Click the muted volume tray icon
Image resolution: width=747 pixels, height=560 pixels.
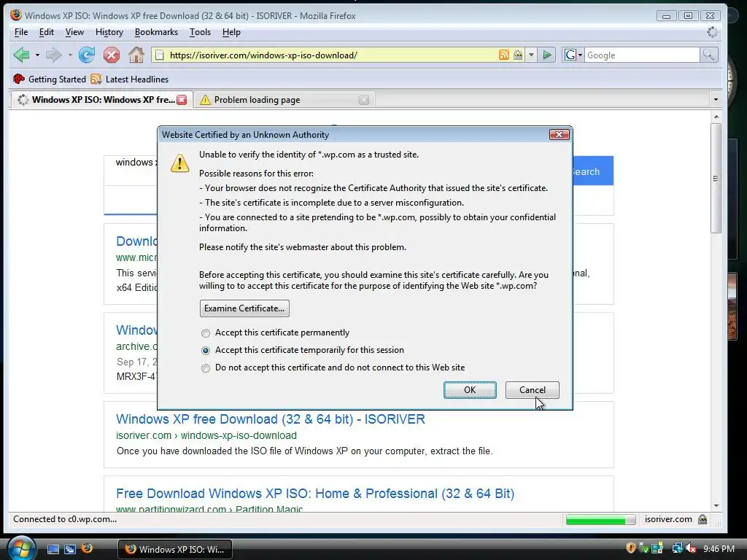coord(692,548)
